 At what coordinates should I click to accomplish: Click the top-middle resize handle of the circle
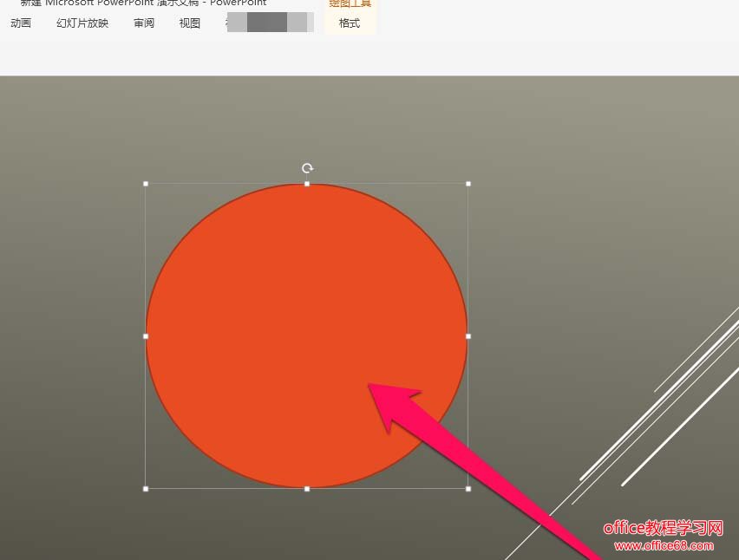point(307,184)
